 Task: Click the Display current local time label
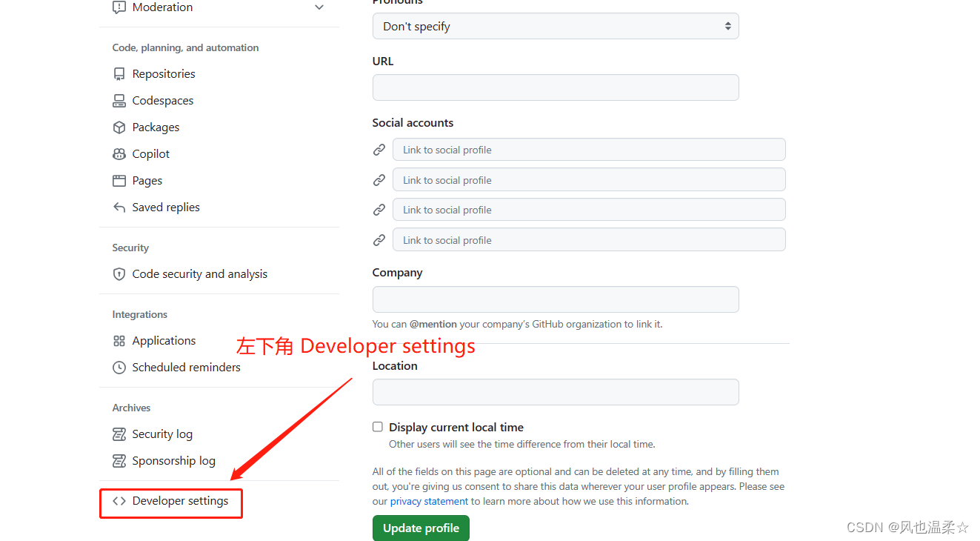coord(456,428)
